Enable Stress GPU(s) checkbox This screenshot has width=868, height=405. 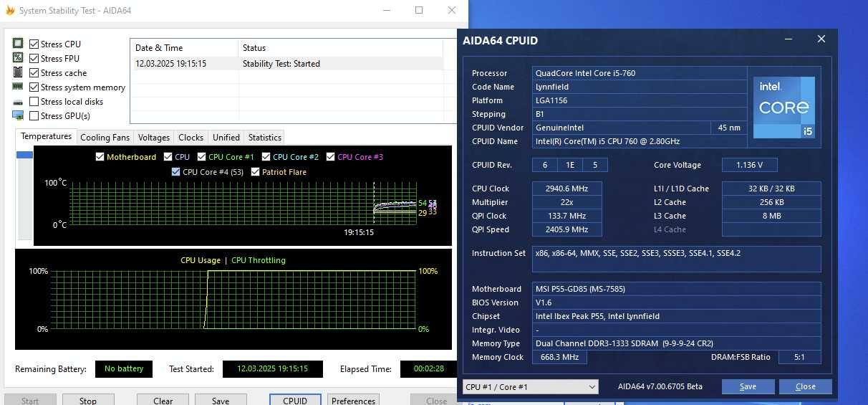34,115
